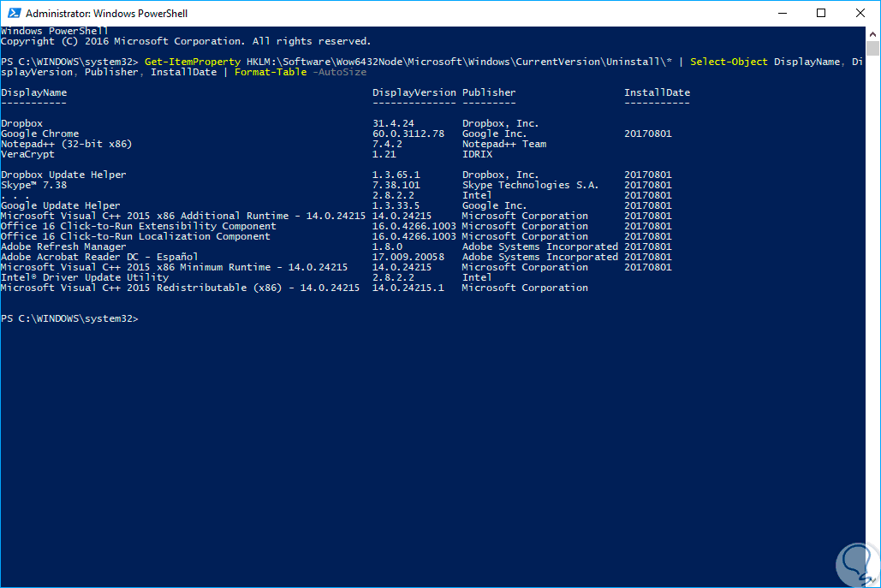Viewport: 881px width, 588px height.
Task: Click the Select-Object cmdlet text
Action: (729, 62)
